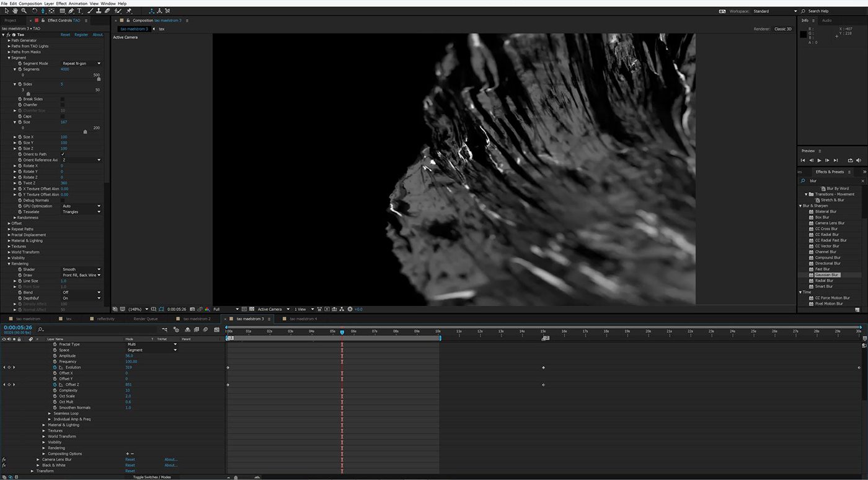Jump to first frame in Preview panel
This screenshot has width=868, height=480.
(x=804, y=160)
